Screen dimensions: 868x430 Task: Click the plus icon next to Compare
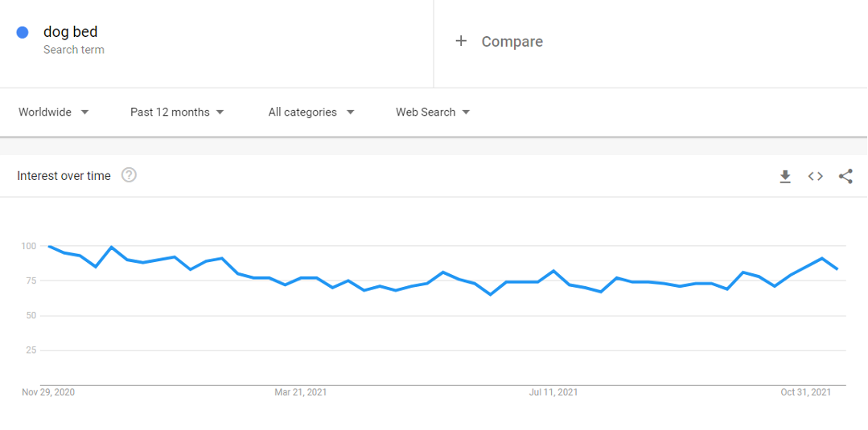pos(461,41)
